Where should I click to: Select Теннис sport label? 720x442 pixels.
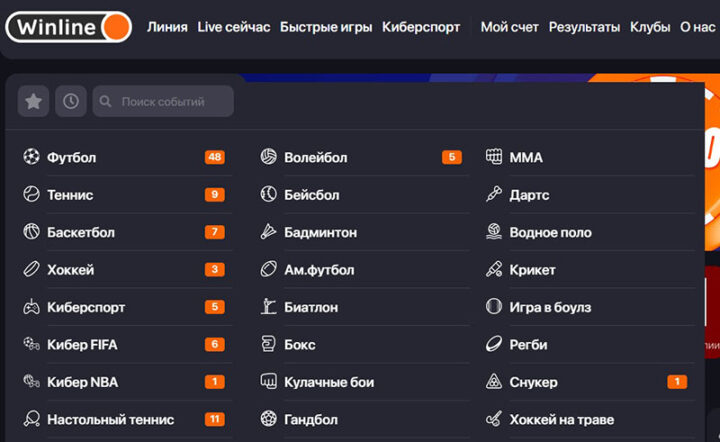click(x=70, y=195)
